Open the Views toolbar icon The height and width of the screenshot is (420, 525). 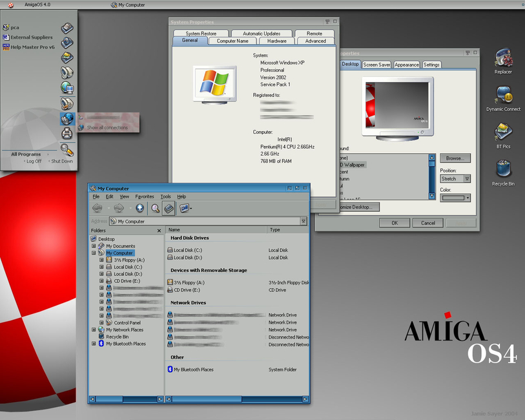185,208
